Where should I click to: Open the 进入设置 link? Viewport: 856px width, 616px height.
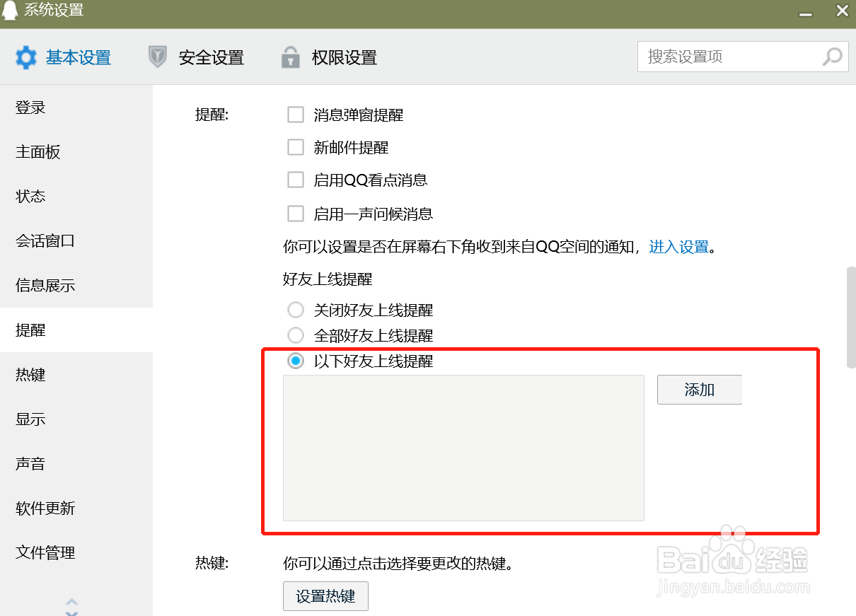[x=678, y=248]
